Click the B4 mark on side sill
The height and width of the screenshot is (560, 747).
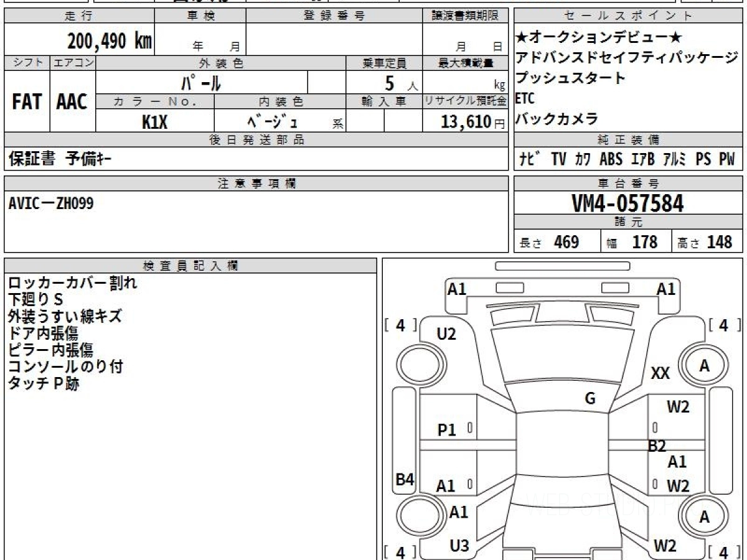(405, 479)
